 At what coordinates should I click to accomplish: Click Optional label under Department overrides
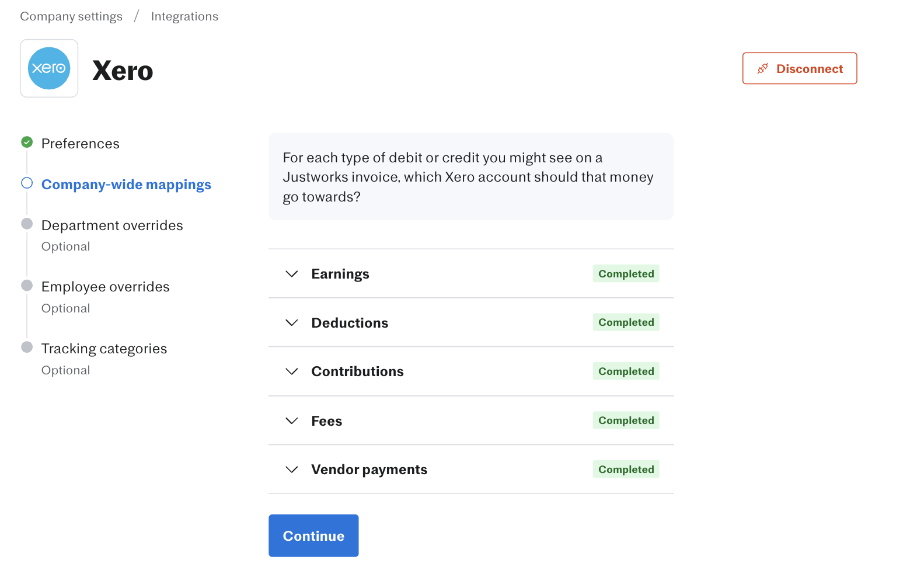click(x=66, y=246)
